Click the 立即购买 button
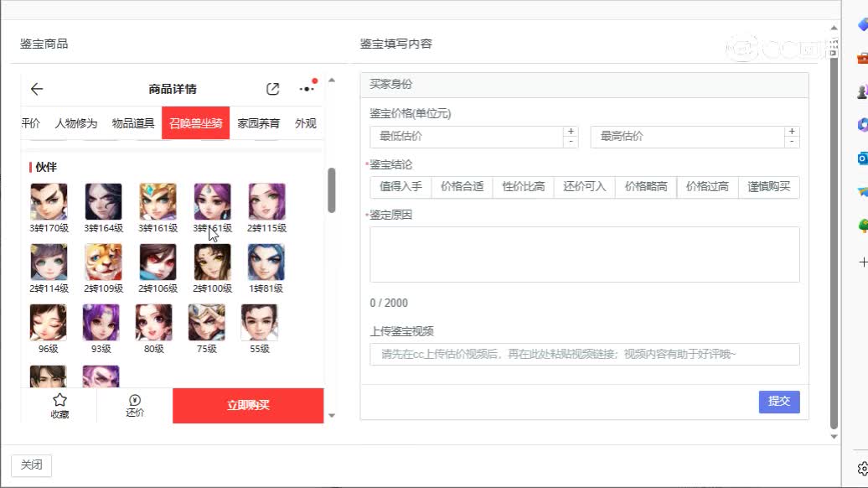This screenshot has height=488, width=868. pos(248,406)
